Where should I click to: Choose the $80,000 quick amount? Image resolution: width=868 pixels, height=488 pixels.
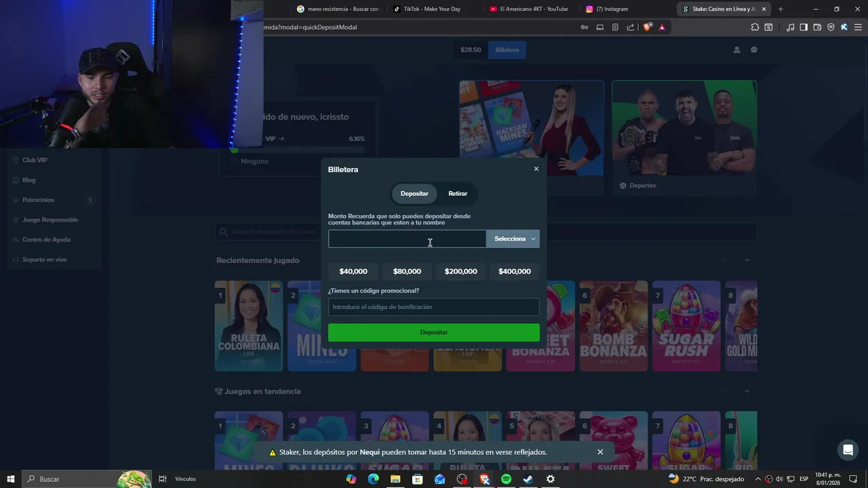[407, 271]
